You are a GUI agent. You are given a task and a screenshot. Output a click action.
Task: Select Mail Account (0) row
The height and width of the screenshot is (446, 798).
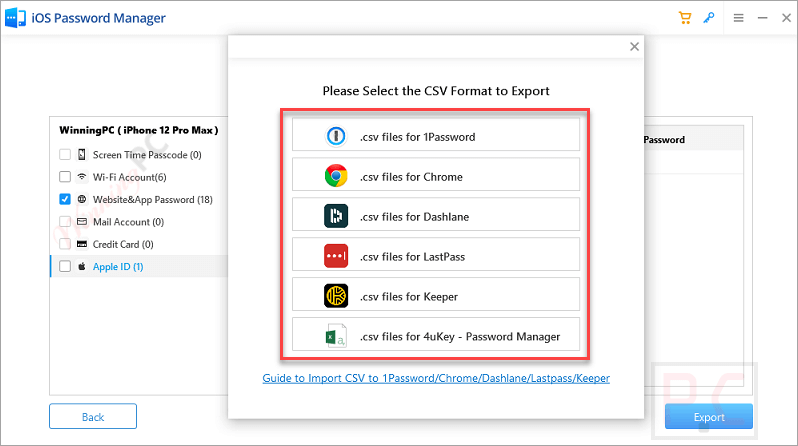(x=139, y=221)
